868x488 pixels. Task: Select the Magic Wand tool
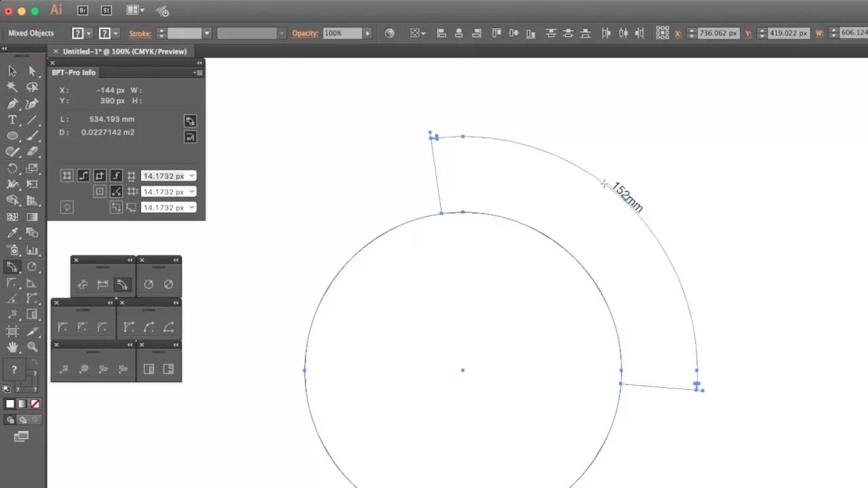[x=12, y=87]
